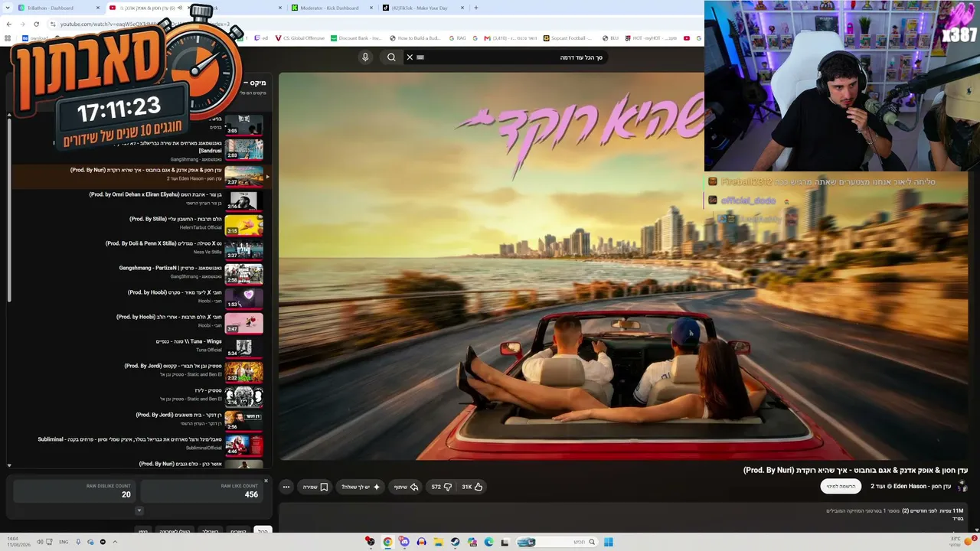The height and width of the screenshot is (551, 980).
Task: Click the RAW LIKE COUNT 456 box
Action: pyautogui.click(x=202, y=491)
